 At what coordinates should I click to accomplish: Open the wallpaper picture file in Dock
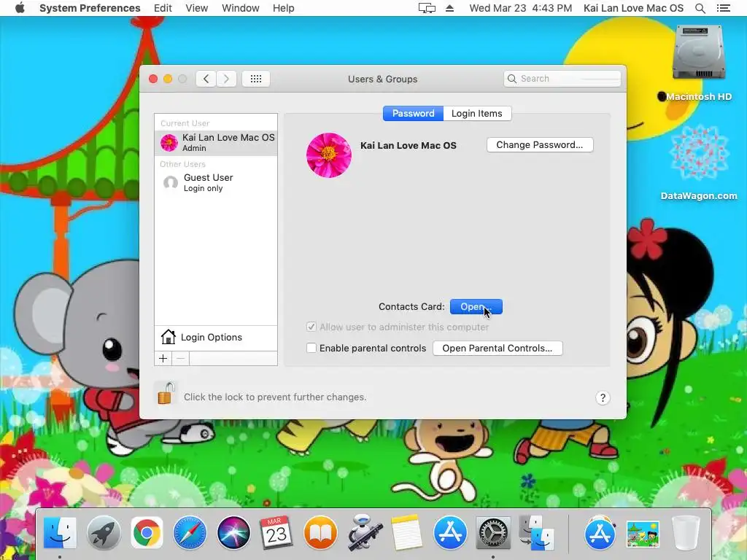[643, 533]
